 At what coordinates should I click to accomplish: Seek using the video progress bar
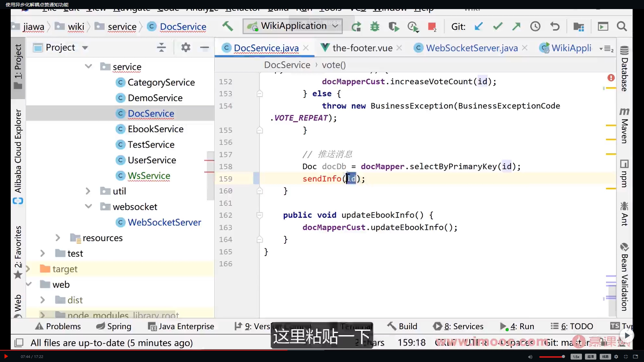click(x=322, y=350)
